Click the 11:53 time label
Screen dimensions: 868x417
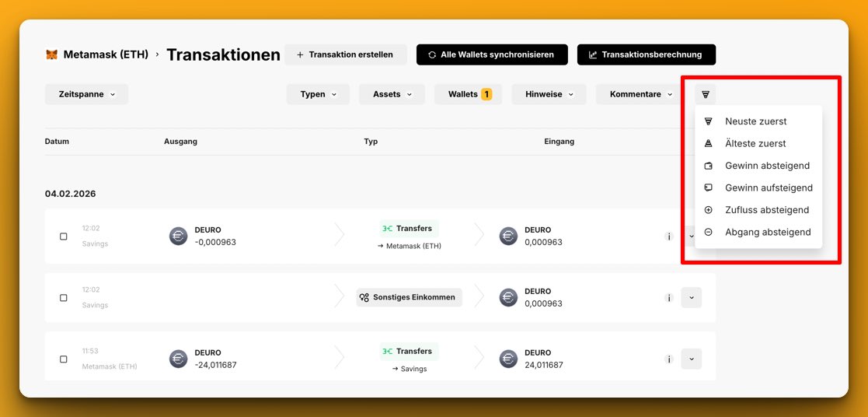pyautogui.click(x=91, y=351)
